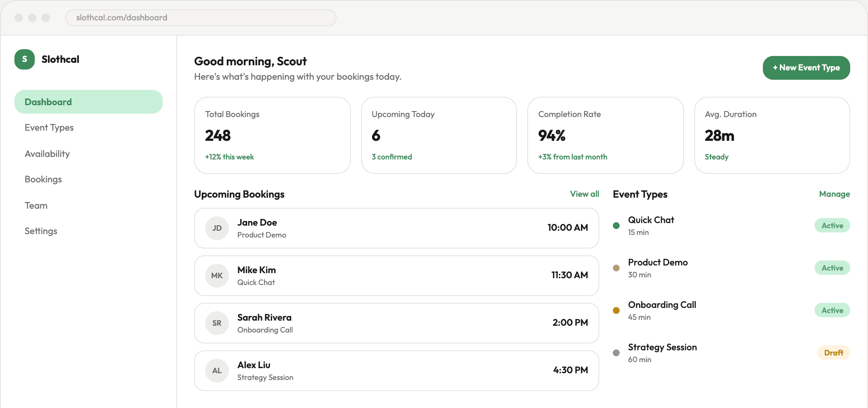Image resolution: width=868 pixels, height=408 pixels.
Task: Open Jane Doe's JD avatar
Action: [217, 228]
